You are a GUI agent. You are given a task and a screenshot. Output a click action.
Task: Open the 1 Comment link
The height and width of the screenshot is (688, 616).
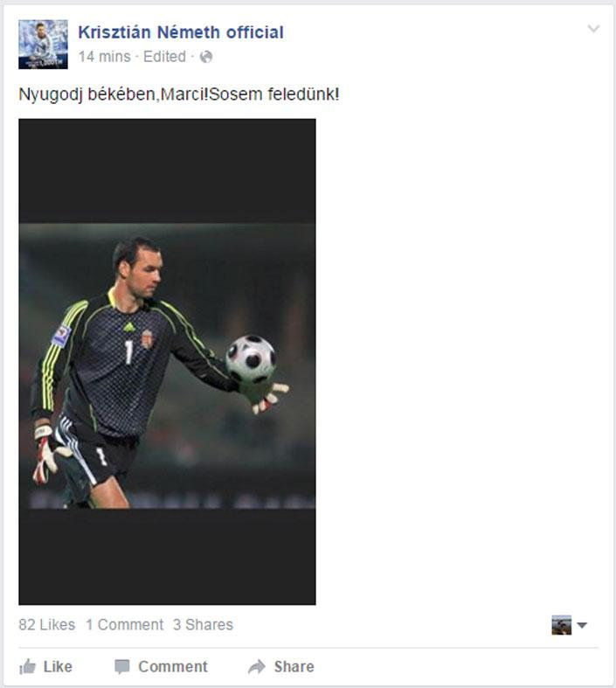point(125,624)
